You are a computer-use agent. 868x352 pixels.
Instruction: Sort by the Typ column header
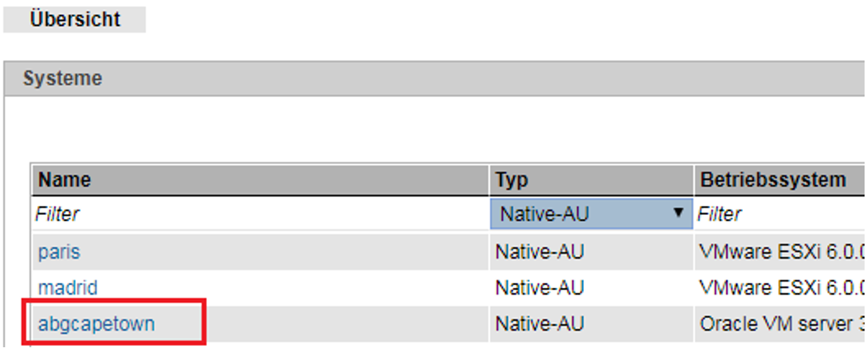pos(512,180)
